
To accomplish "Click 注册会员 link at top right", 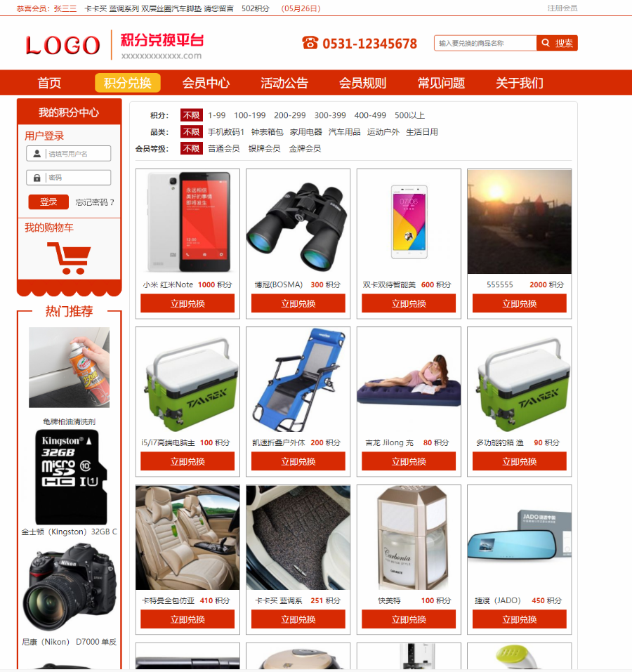I will (x=562, y=8).
